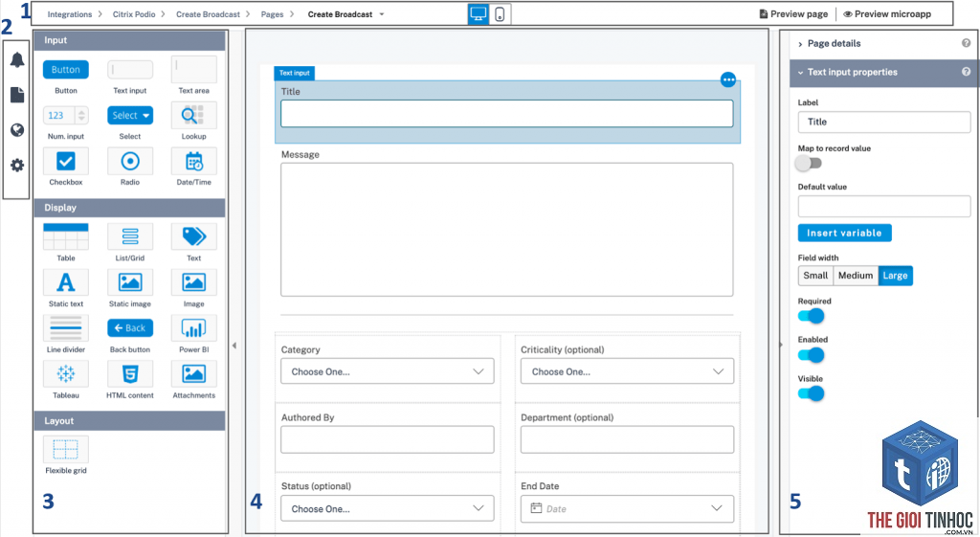The height and width of the screenshot is (537, 980).
Task: Open help for Text input properties
Action: [x=967, y=72]
